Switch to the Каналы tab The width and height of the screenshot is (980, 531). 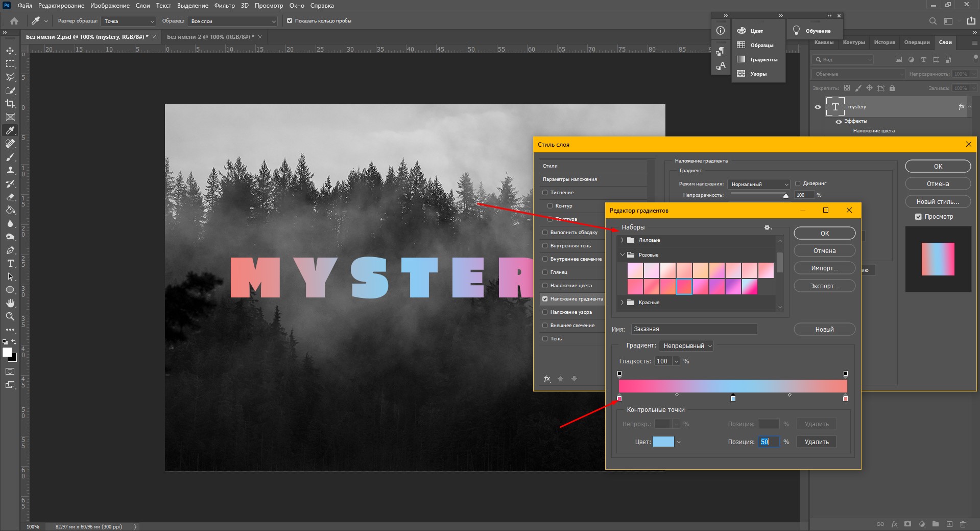823,42
